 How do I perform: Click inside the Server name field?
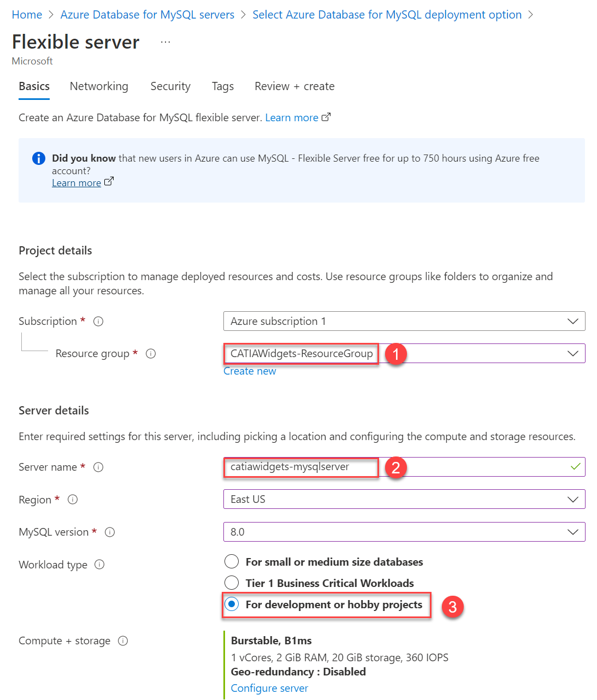point(300,467)
